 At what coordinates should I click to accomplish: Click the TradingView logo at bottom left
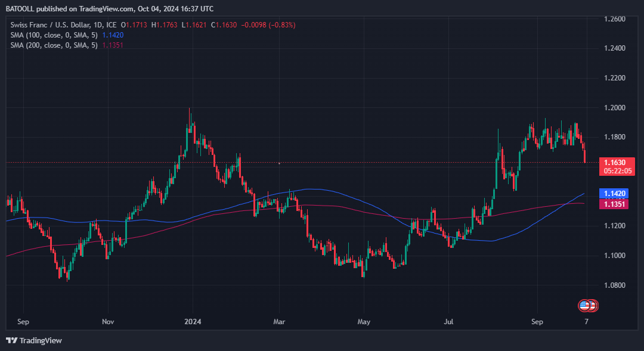pos(34,340)
